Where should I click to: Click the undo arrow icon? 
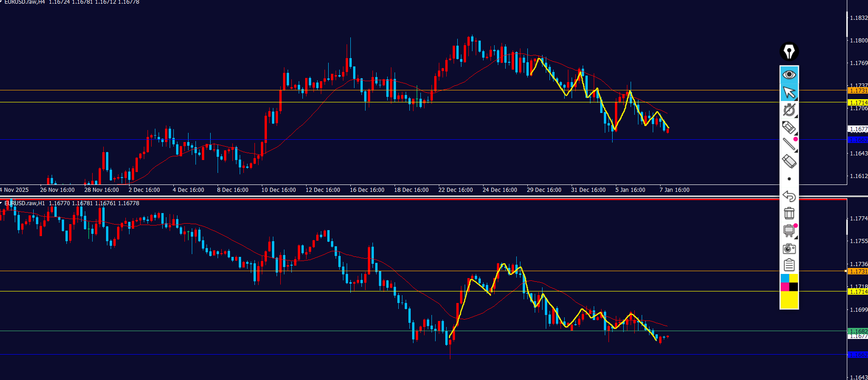point(789,196)
